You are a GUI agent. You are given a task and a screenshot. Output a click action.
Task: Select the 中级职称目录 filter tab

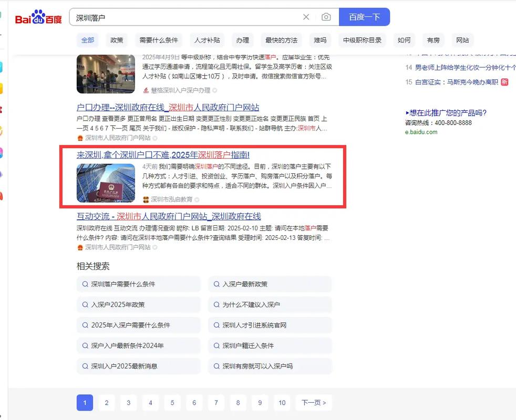click(x=362, y=40)
